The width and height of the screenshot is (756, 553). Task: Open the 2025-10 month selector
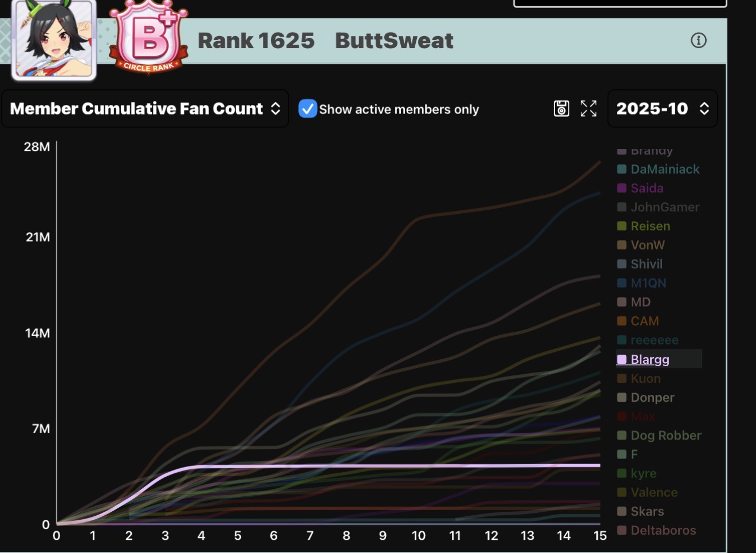click(663, 108)
